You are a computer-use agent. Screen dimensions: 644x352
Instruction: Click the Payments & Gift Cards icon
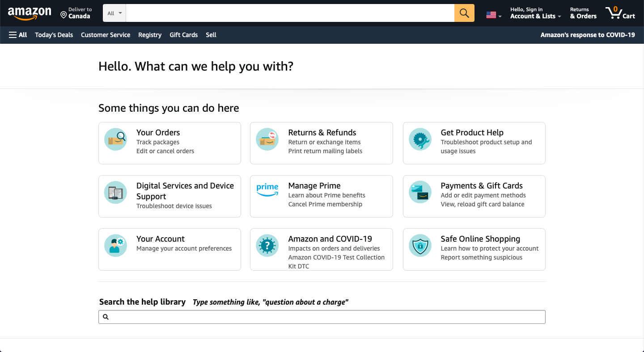coord(420,193)
